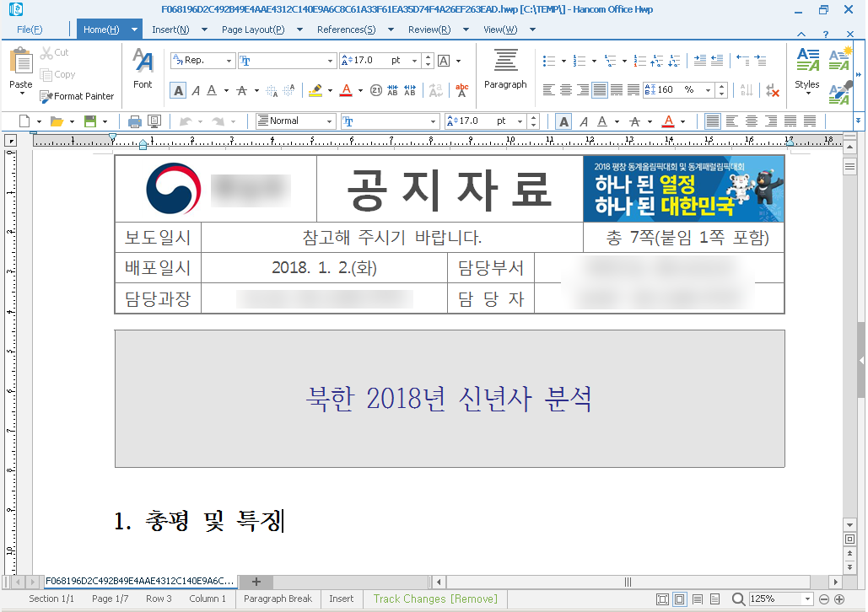Click style painter eyedropper icon
The width and height of the screenshot is (868, 612).
840,93
